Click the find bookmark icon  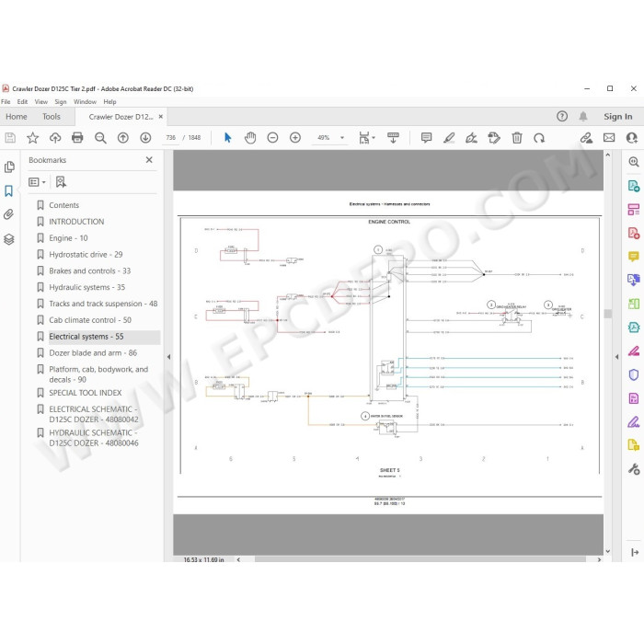61,182
